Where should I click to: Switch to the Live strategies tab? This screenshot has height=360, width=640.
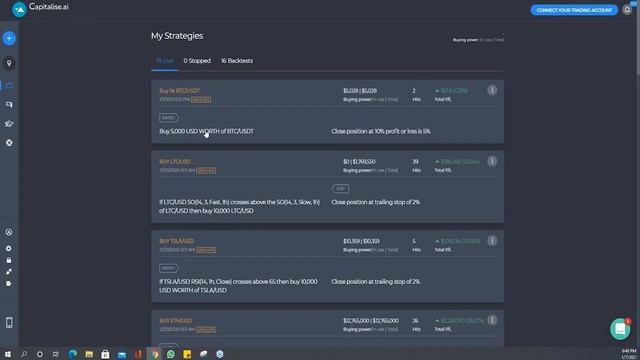click(x=164, y=61)
